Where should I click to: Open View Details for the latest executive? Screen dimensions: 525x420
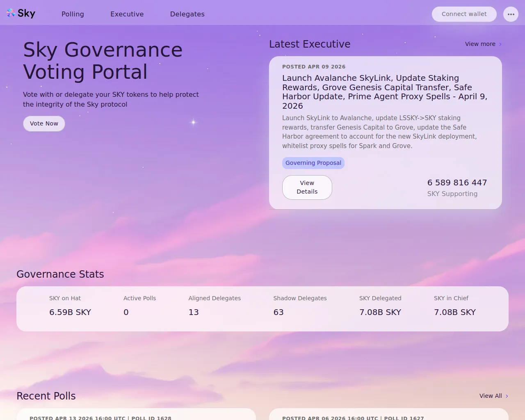[307, 187]
